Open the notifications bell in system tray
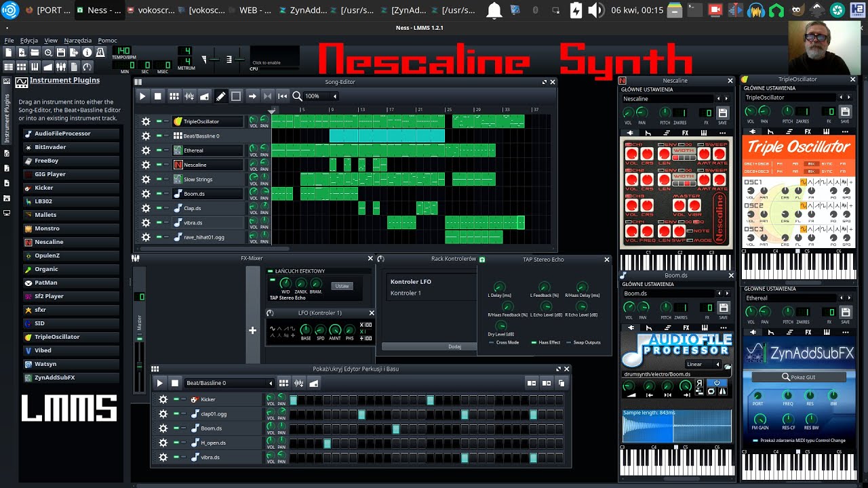Image resolution: width=868 pixels, height=488 pixels. pos(494,10)
